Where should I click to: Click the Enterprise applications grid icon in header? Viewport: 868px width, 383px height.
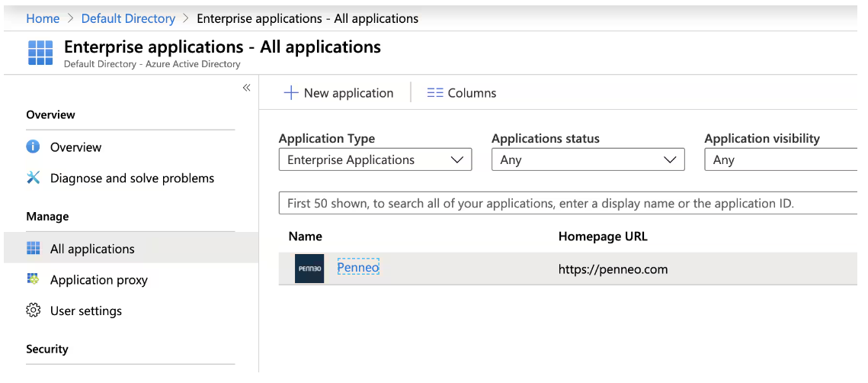(40, 53)
